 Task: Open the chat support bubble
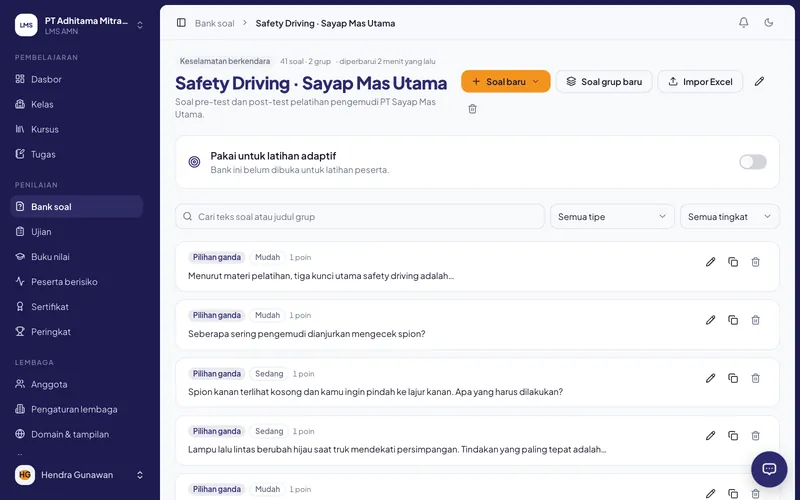click(x=769, y=469)
